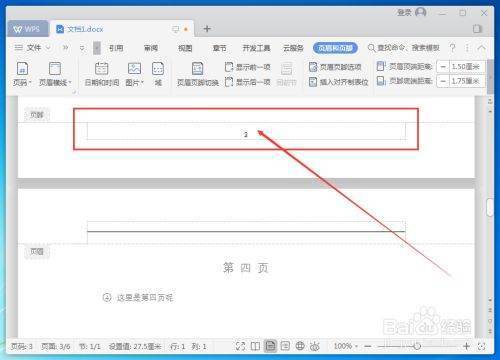The width and height of the screenshot is (500, 360).
Task: Open 页眉页脚选项 header footer options
Action: point(335,67)
